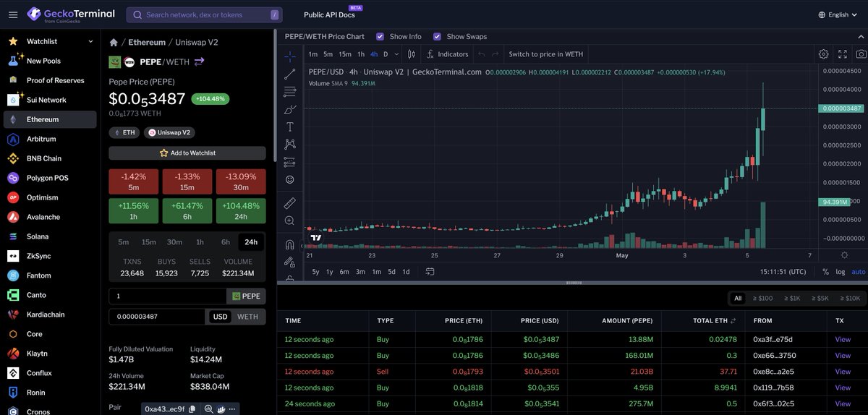
Task: View transaction for 0xa3f...e75d
Action: point(843,339)
